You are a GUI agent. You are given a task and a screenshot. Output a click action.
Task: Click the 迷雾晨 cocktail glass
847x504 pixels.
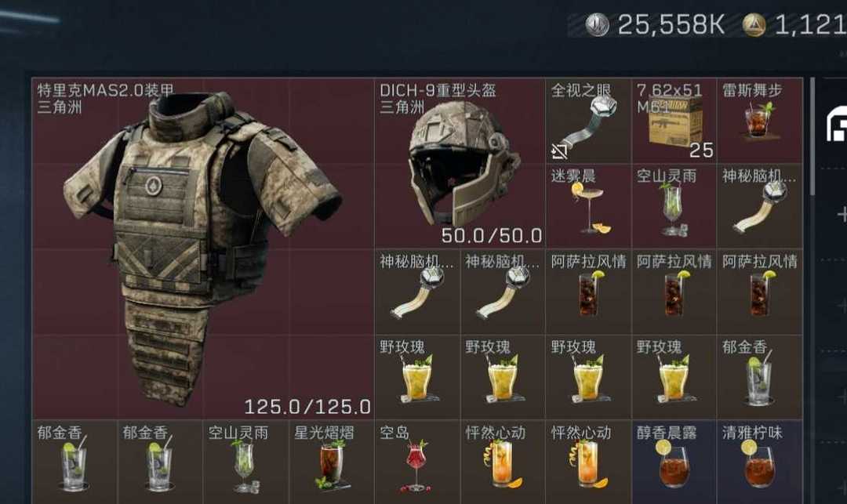point(588,206)
